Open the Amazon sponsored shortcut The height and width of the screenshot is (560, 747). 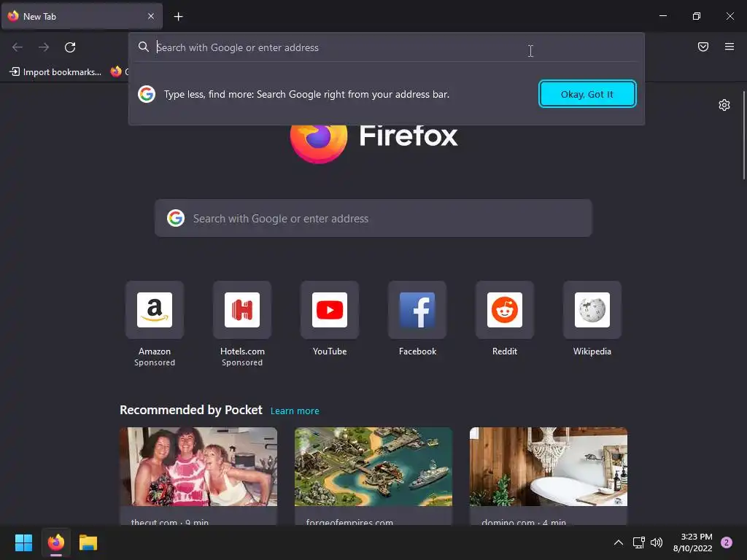pos(155,310)
